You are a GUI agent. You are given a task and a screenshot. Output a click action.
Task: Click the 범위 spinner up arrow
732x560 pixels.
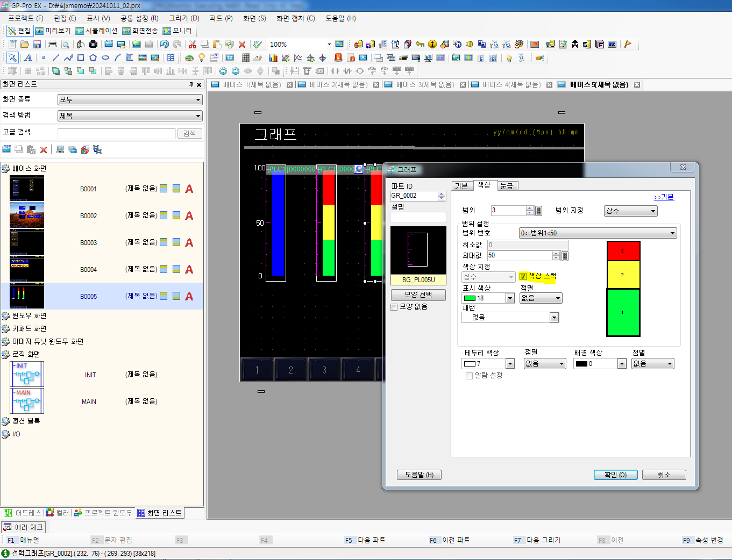(530, 208)
